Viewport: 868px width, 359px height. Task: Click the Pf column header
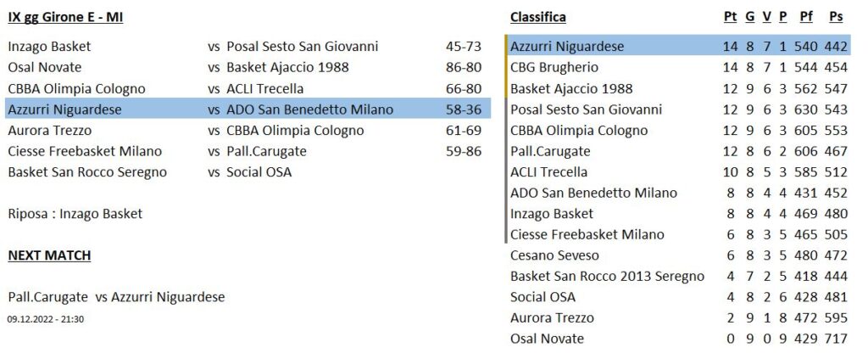(806, 17)
